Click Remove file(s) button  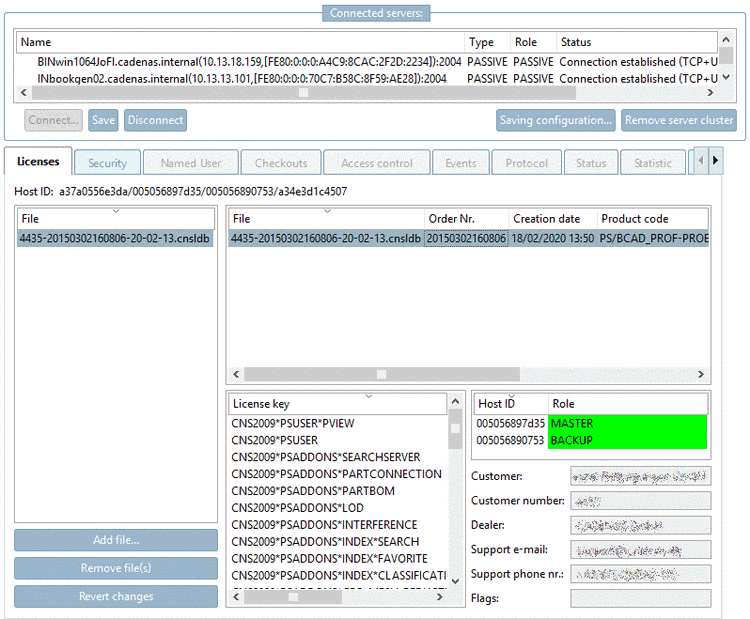pos(116,568)
